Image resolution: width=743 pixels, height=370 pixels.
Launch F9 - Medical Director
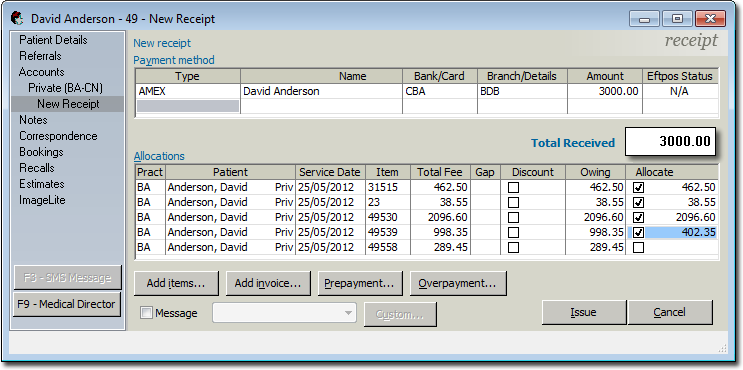[x=66, y=304]
